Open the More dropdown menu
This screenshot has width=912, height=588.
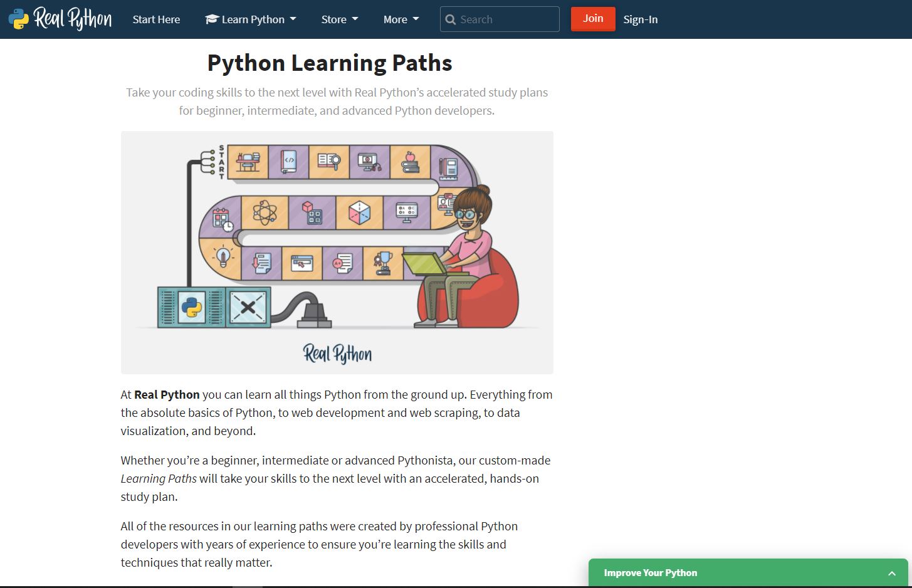(x=401, y=19)
